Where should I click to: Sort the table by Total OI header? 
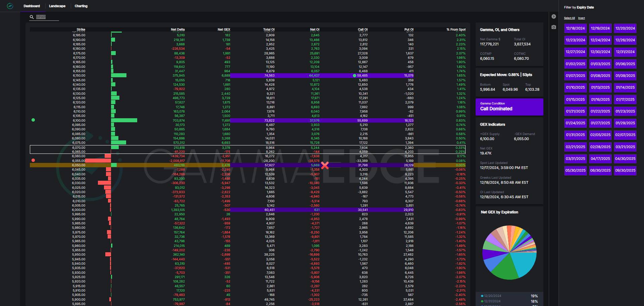click(x=269, y=30)
